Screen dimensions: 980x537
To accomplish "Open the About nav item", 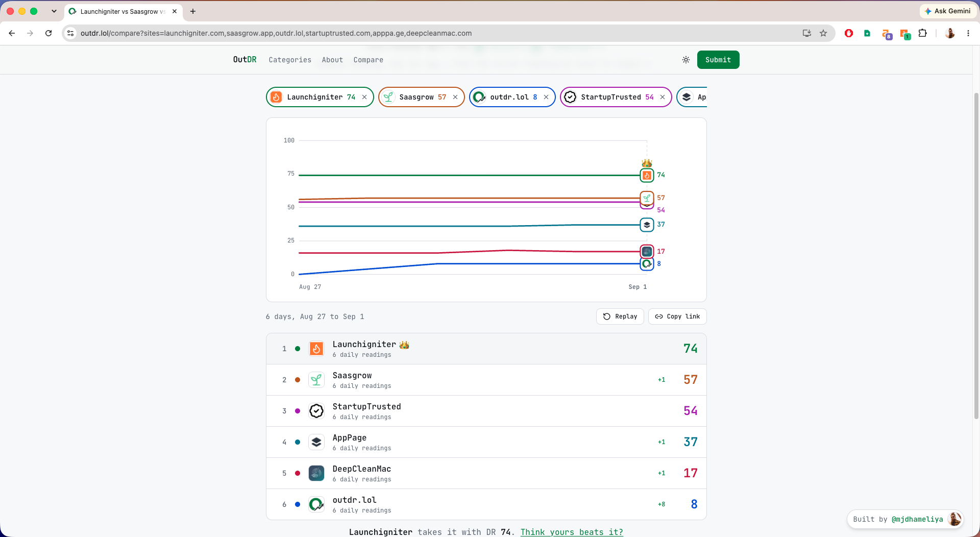I will pyautogui.click(x=332, y=60).
